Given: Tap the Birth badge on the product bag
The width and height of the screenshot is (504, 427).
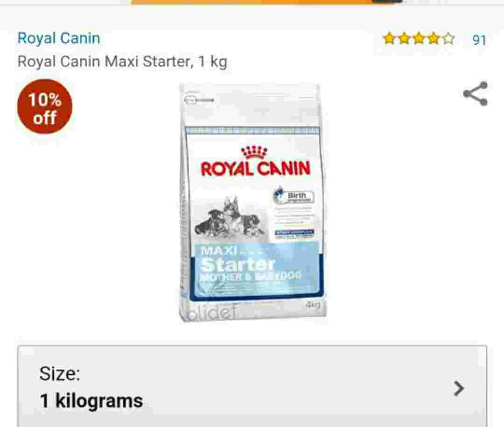Looking at the screenshot, I should point(293,196).
